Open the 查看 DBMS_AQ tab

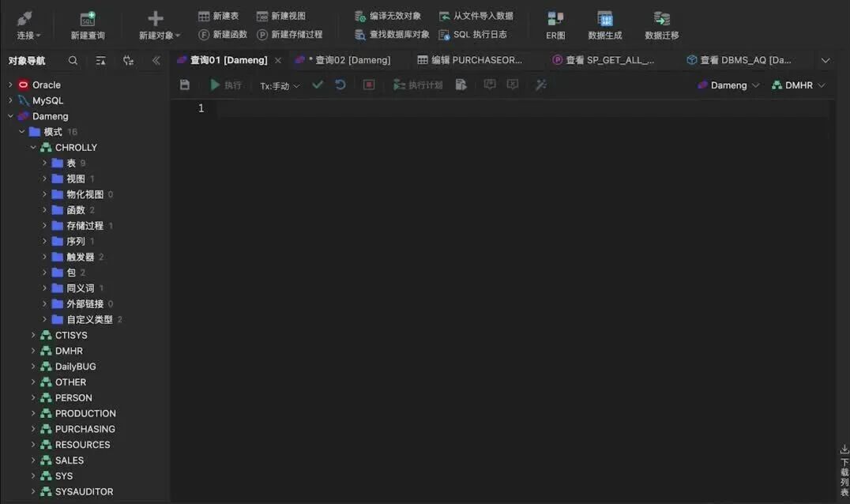[739, 60]
